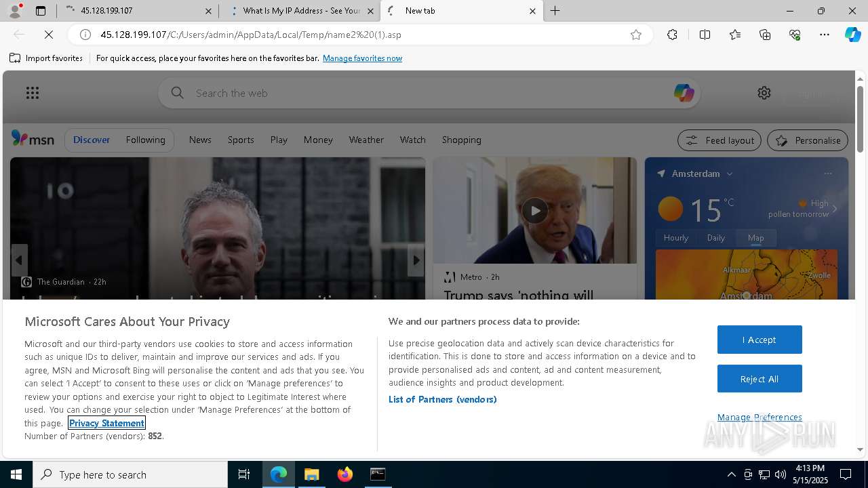Open the Copilot sidebar icon
868x488 pixels.
[852, 35]
